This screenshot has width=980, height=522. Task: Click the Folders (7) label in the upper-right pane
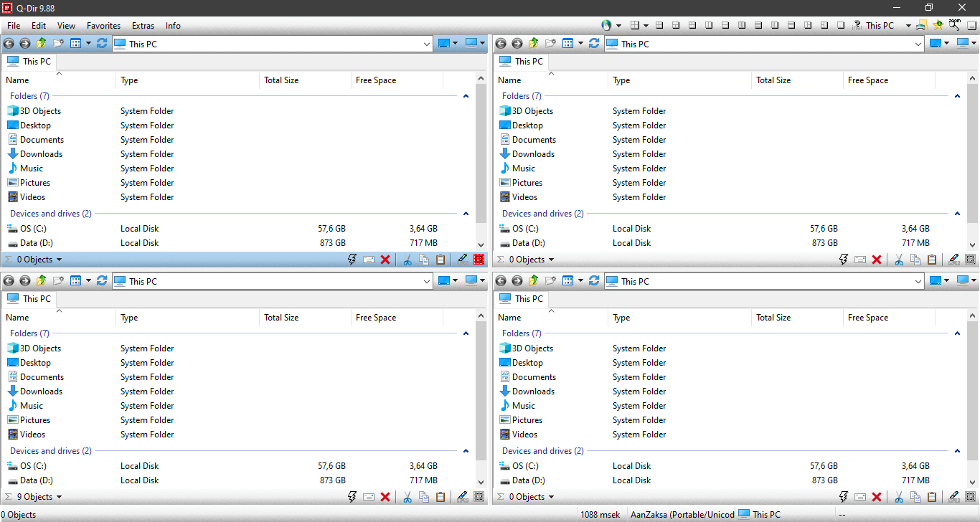point(522,96)
